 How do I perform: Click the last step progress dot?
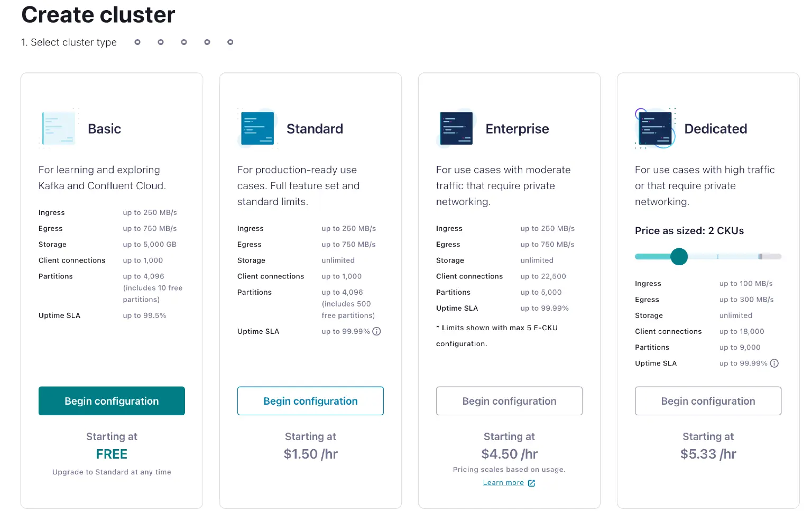click(230, 42)
